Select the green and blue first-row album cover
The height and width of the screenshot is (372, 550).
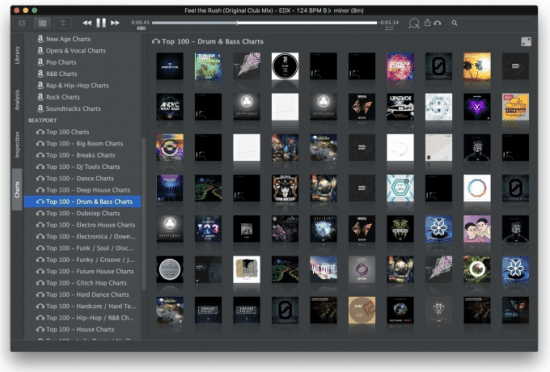pyautogui.click(x=208, y=66)
